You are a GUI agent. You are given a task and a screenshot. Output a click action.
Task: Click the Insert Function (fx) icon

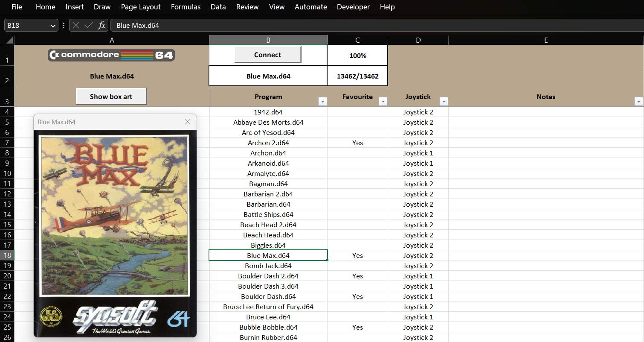pyautogui.click(x=102, y=25)
